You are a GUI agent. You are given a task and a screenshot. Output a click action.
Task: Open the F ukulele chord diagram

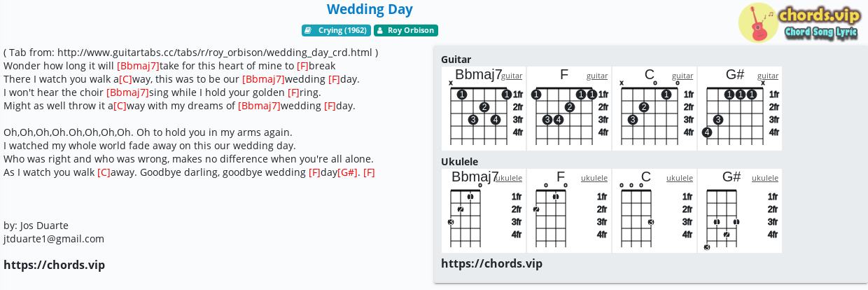(569, 211)
